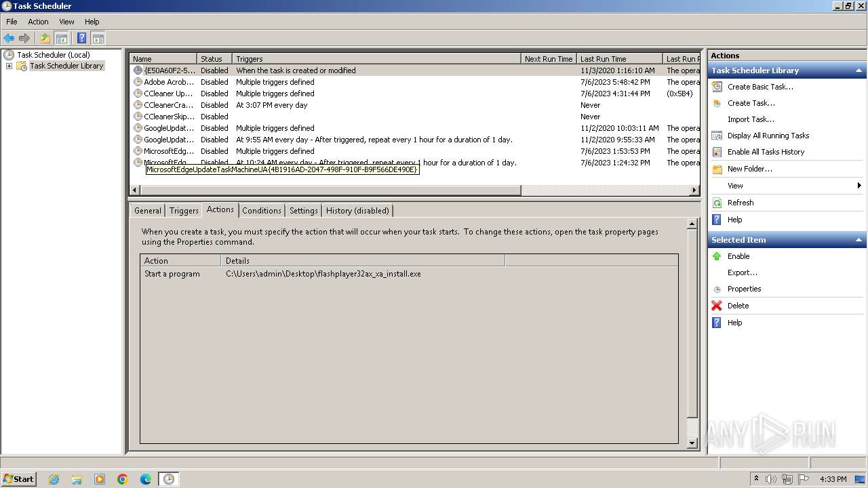
Task: Toggle the Show/Hide Action Pane toolbar icon
Action: (98, 39)
